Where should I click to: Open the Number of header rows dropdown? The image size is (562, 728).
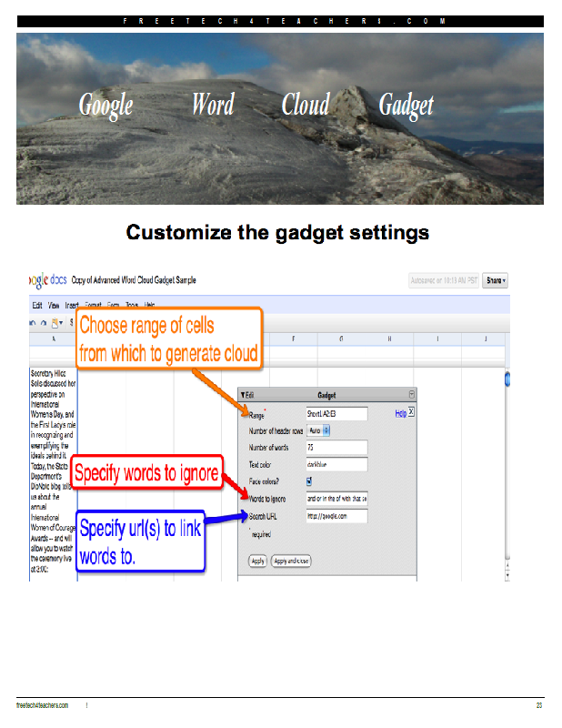pos(318,430)
